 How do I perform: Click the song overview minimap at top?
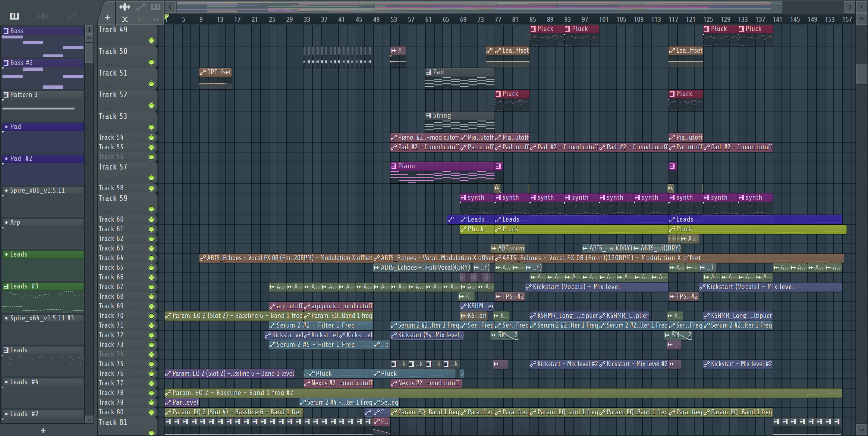(x=479, y=6)
